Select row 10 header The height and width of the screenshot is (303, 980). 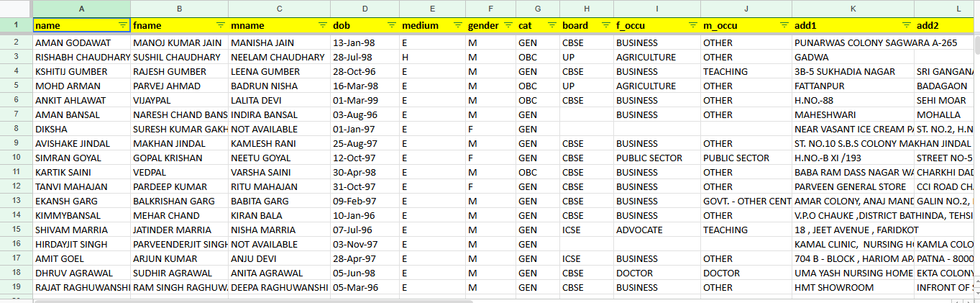tap(16, 158)
